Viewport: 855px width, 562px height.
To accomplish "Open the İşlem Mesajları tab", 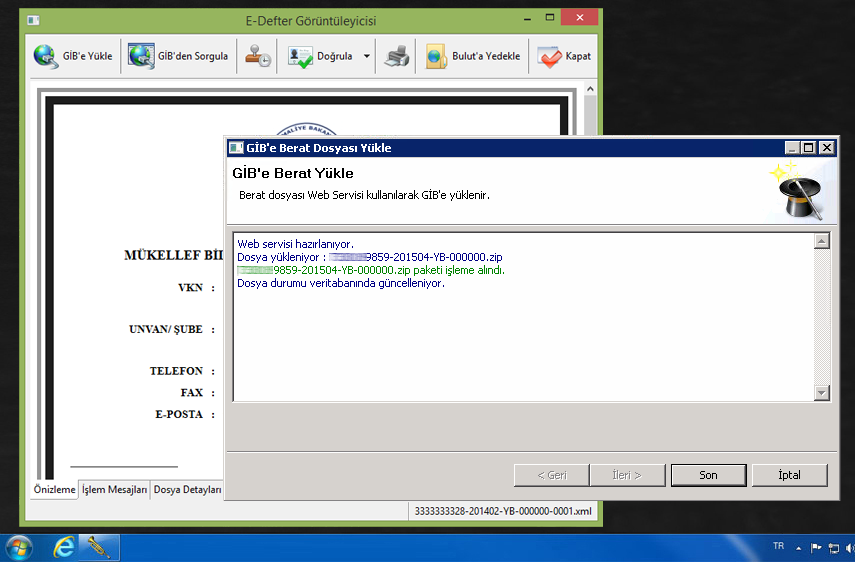I will point(114,490).
